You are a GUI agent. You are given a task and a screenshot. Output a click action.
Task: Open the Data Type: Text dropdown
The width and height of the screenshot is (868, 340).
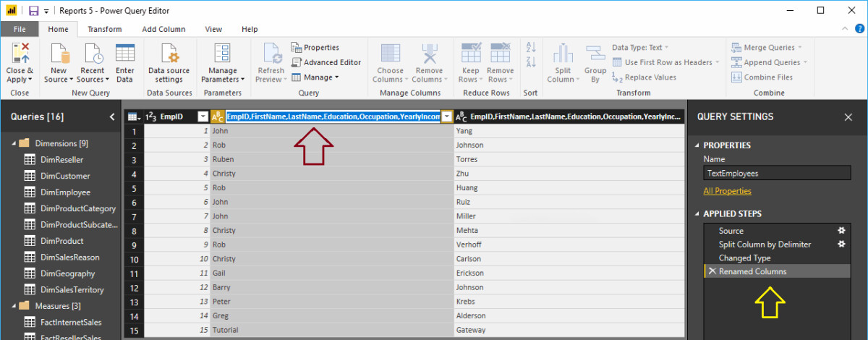pyautogui.click(x=641, y=47)
